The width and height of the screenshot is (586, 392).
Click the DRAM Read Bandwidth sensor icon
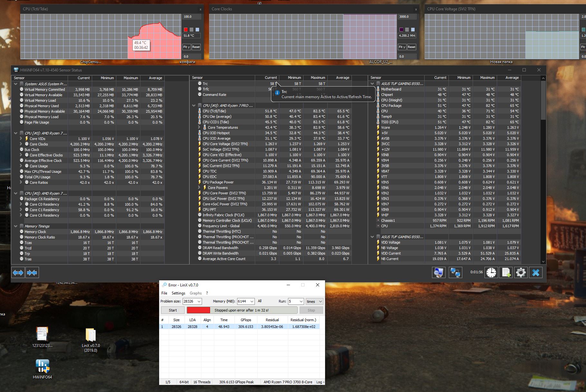coord(200,248)
